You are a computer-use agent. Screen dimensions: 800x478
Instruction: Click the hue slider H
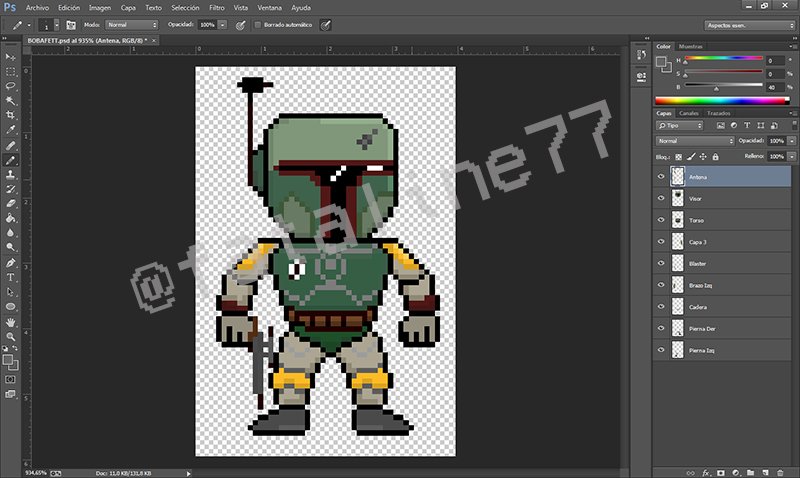click(723, 58)
